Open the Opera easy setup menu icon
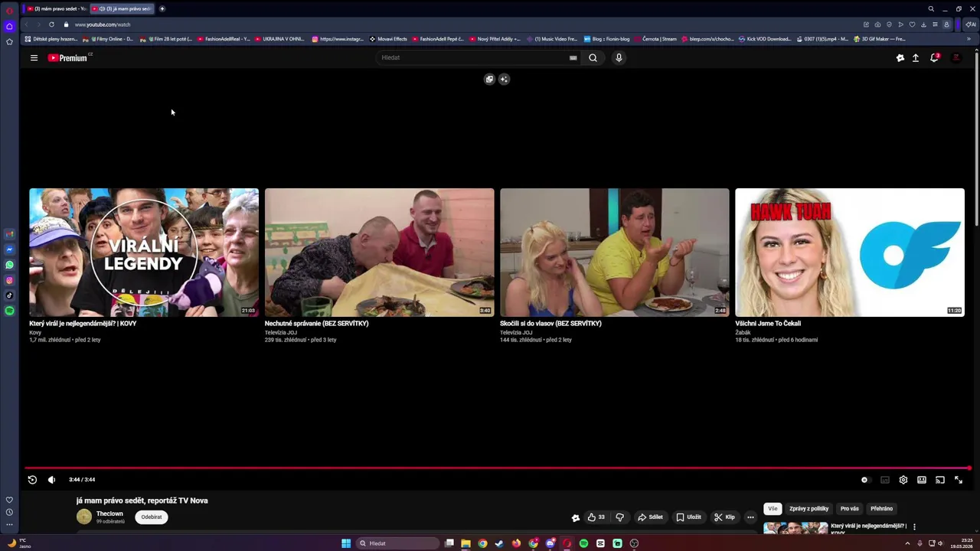The height and width of the screenshot is (551, 980). click(935, 24)
